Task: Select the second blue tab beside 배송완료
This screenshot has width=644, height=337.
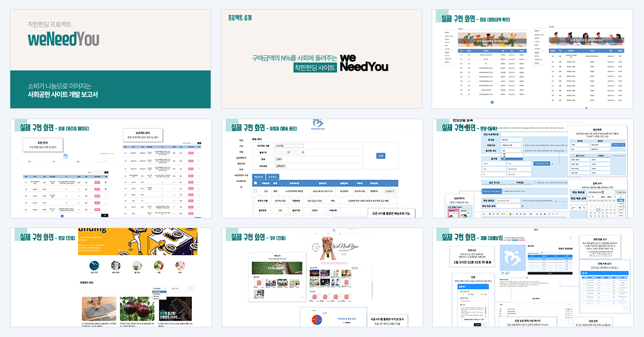Action: click(x=272, y=177)
